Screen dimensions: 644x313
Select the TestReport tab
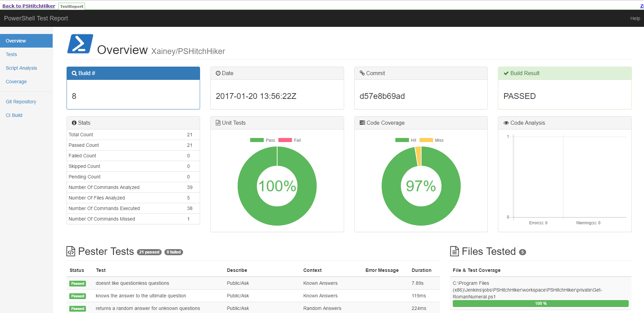(x=72, y=6)
